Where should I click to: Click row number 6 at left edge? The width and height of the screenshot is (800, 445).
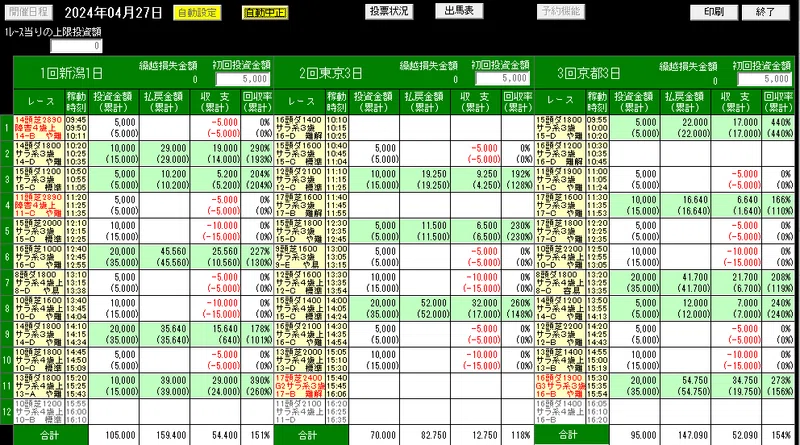pos(7,257)
